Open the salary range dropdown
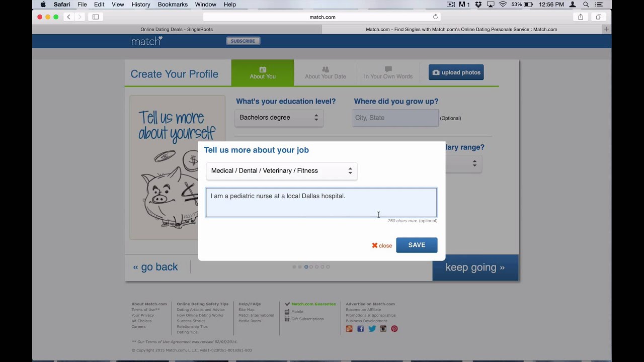 [x=463, y=164]
